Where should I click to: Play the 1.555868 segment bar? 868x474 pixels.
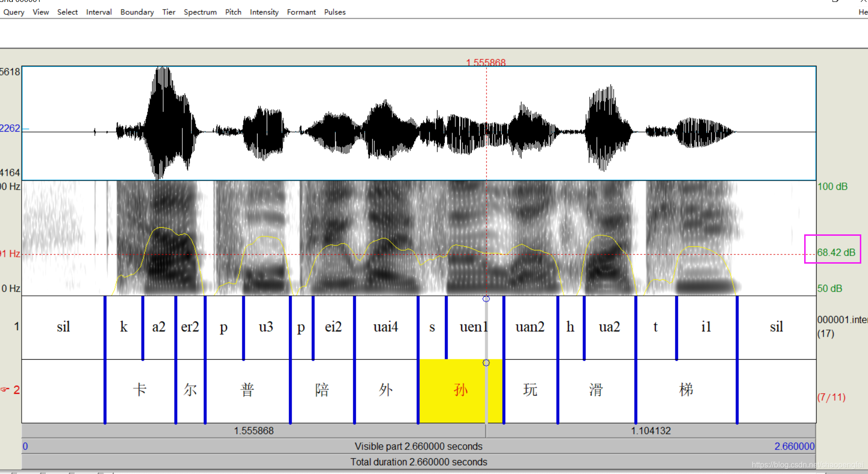(254, 431)
